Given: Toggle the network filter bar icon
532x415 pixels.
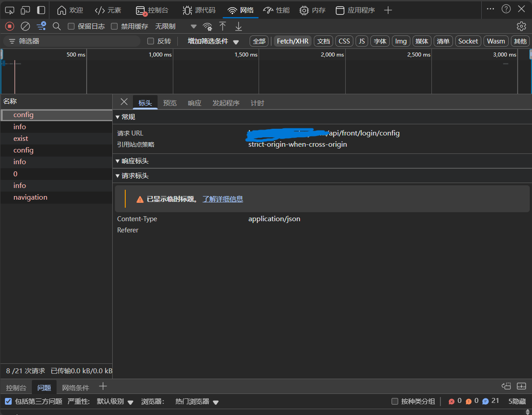Looking at the screenshot, I should click(x=41, y=26).
